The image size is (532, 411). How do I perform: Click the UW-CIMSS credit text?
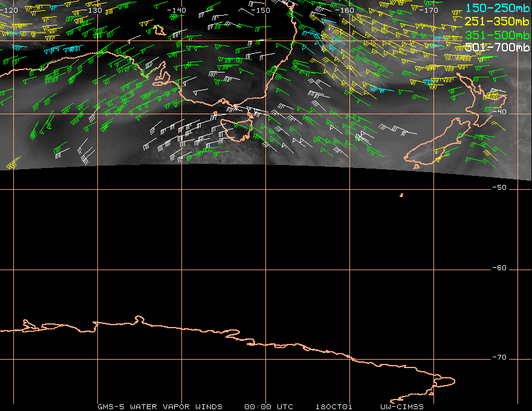(402, 407)
